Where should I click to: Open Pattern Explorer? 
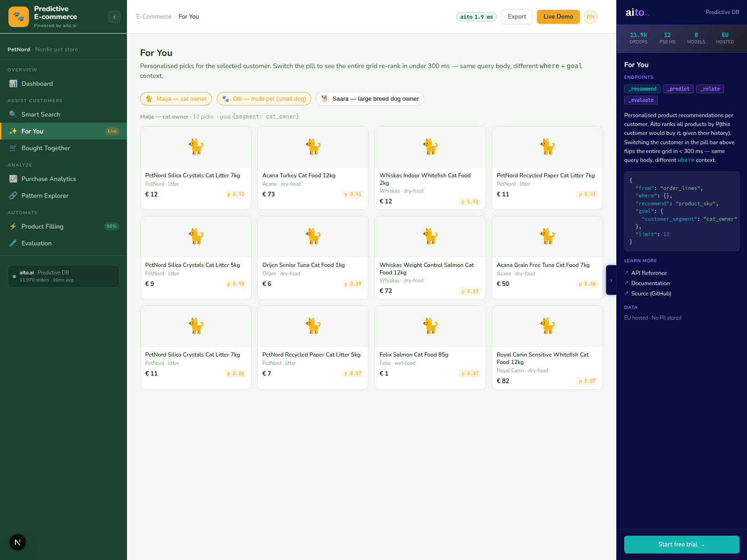click(63, 196)
